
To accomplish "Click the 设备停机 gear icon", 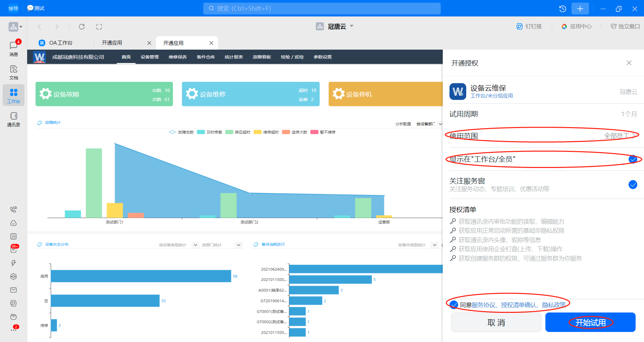I will pos(338,94).
